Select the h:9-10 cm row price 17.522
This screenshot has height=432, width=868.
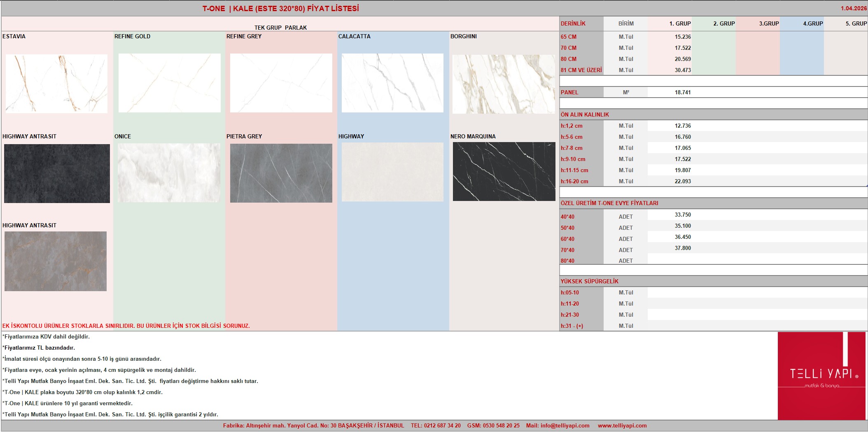[x=683, y=159]
